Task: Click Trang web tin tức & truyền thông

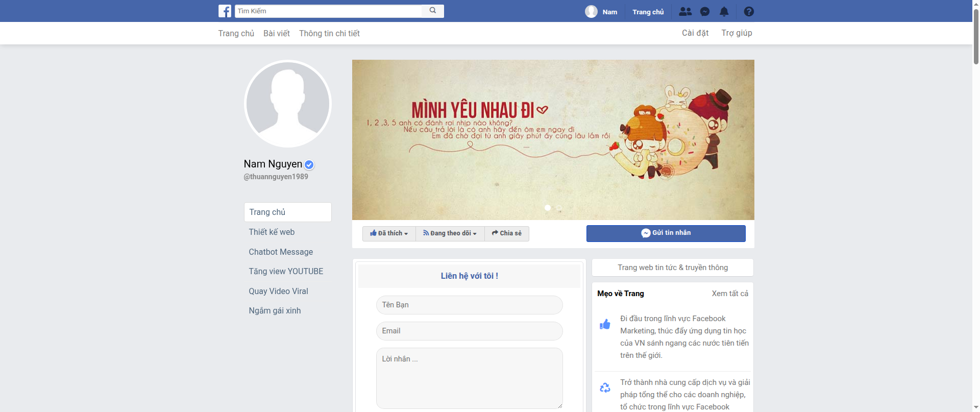Action: coord(673,268)
